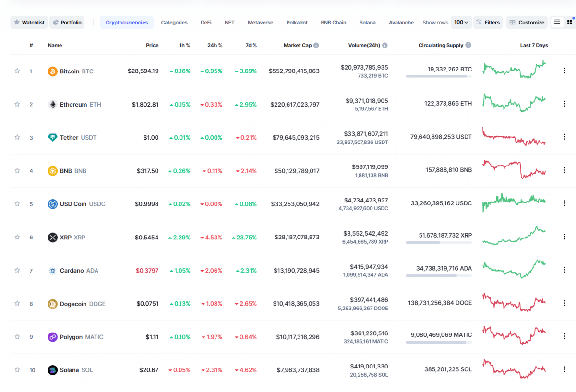Star Cardano to add to watchlist
Screen dimensions: 576x392
[x=17, y=270]
